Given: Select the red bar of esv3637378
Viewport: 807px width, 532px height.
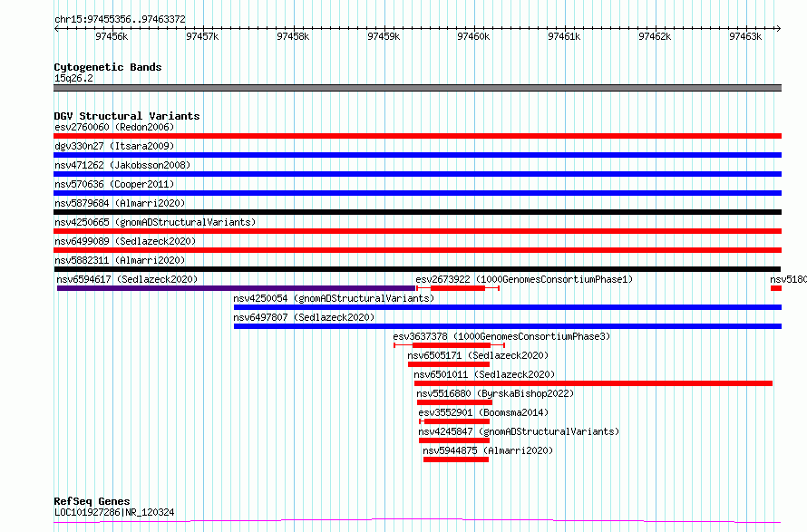Looking at the screenshot, I should coord(452,345).
